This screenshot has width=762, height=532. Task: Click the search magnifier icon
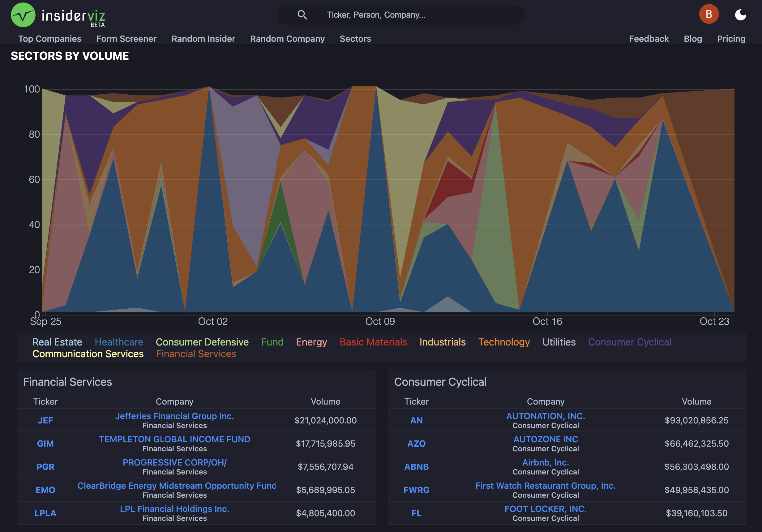point(302,15)
